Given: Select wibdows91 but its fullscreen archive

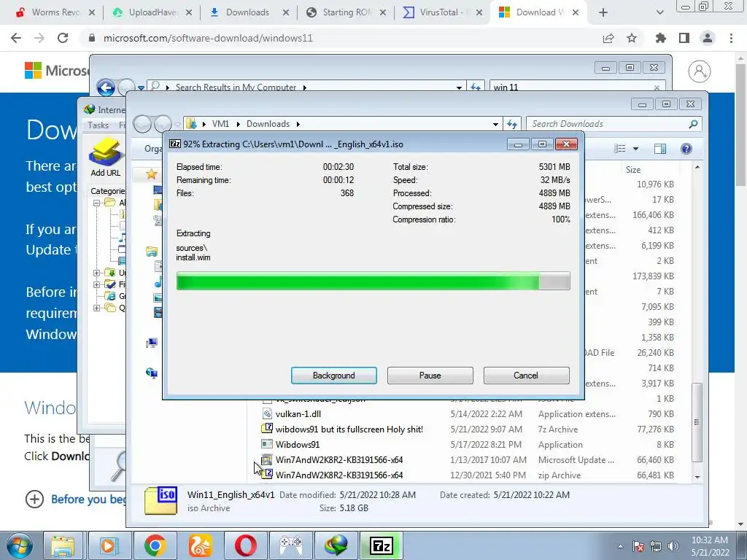Looking at the screenshot, I should click(349, 429).
